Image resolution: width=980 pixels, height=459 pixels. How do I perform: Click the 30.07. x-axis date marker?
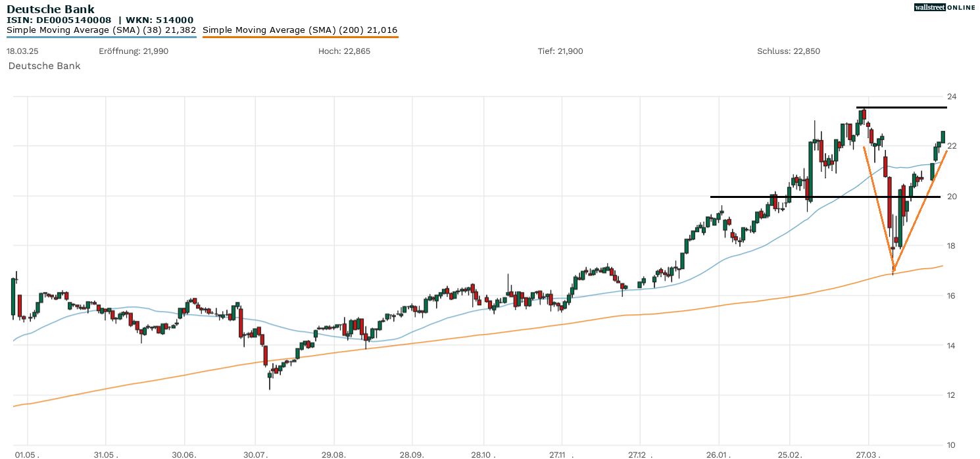tap(255, 454)
